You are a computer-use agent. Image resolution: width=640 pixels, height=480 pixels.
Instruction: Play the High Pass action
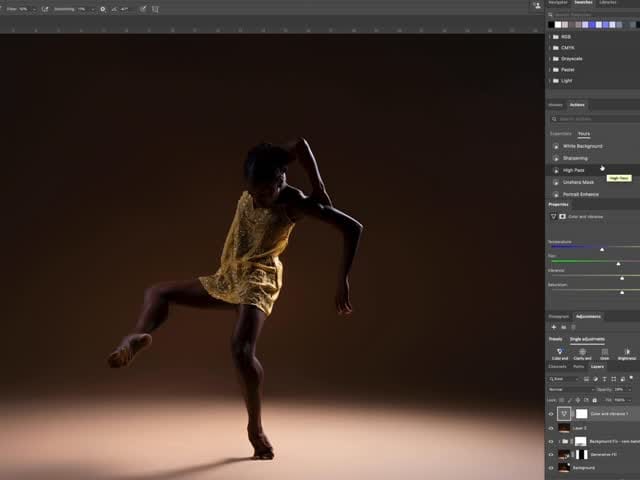click(556, 170)
